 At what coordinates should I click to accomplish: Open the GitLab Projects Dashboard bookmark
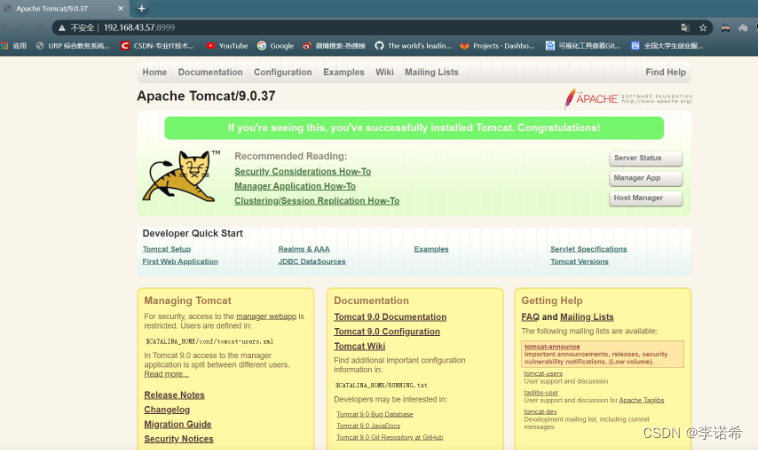(497, 46)
